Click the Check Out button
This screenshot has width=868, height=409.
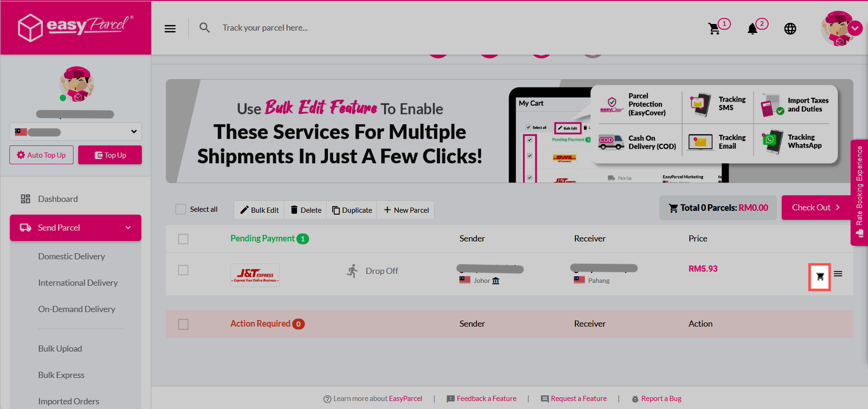click(816, 208)
